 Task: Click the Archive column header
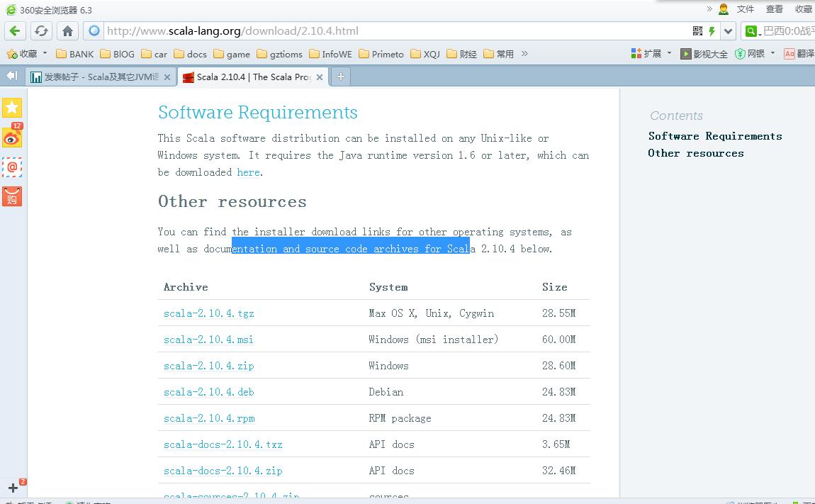pos(186,287)
